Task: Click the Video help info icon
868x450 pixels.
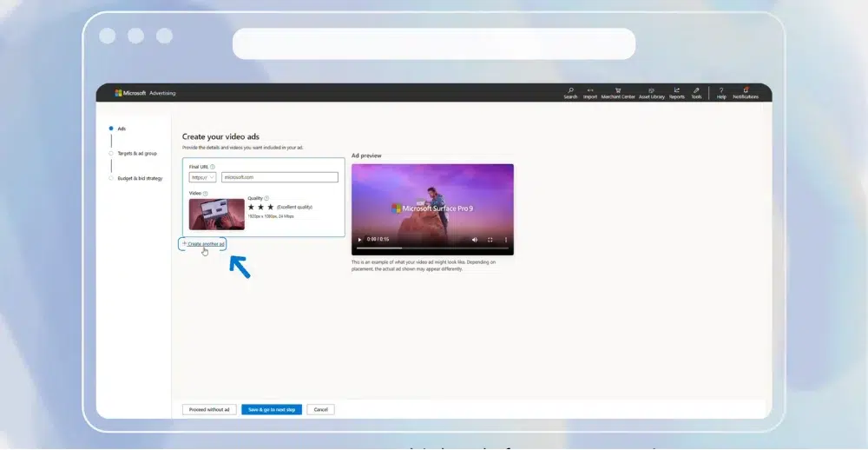Action: (206, 194)
